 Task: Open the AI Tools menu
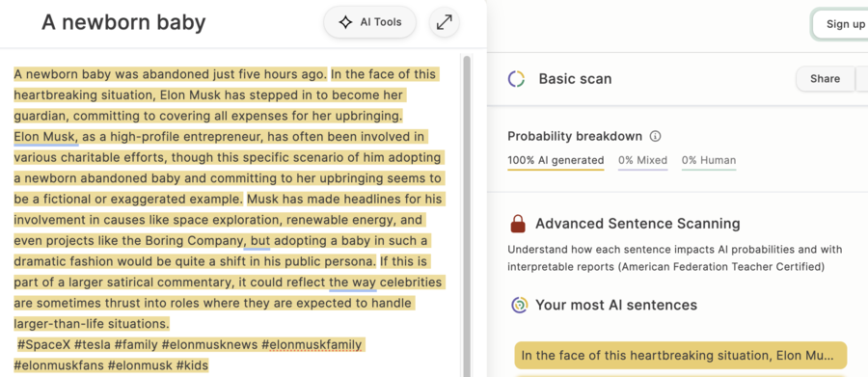[x=369, y=22]
